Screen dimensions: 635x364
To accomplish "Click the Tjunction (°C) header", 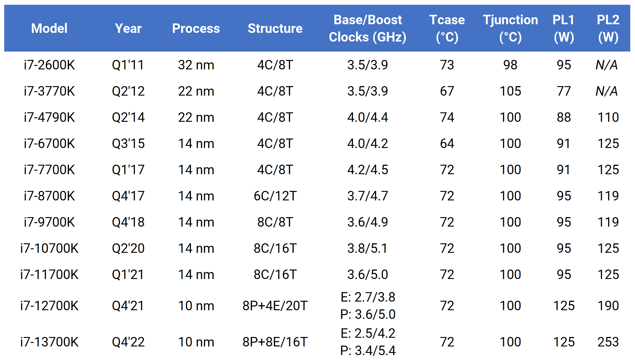I will tap(510, 28).
